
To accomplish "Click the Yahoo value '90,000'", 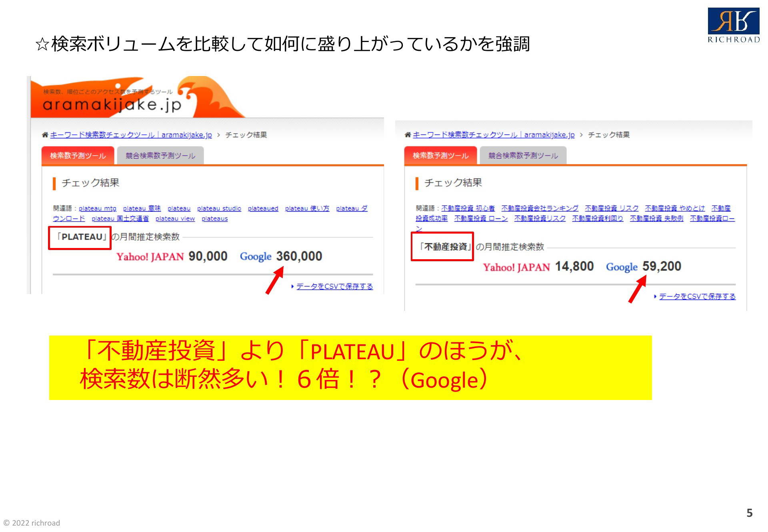I will pos(208,256).
